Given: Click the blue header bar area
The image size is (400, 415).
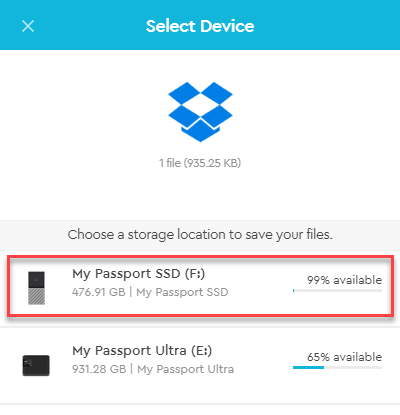Looking at the screenshot, I should (200, 25).
